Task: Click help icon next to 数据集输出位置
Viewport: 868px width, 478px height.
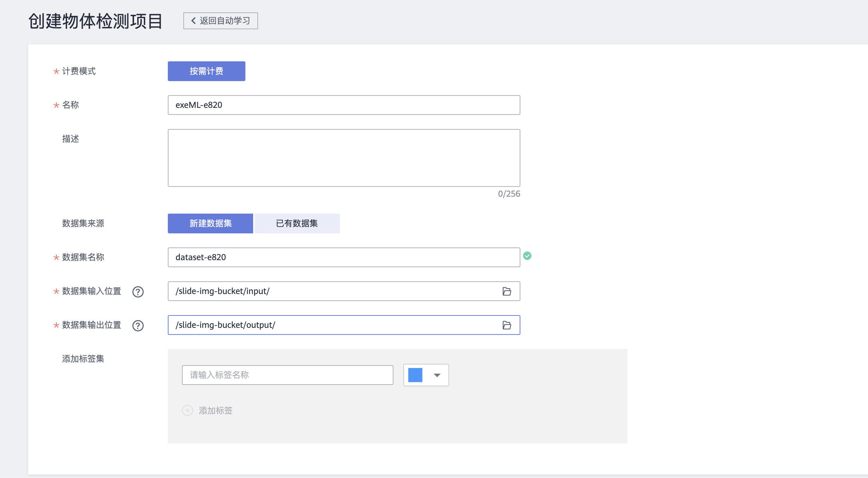Action: (x=138, y=326)
